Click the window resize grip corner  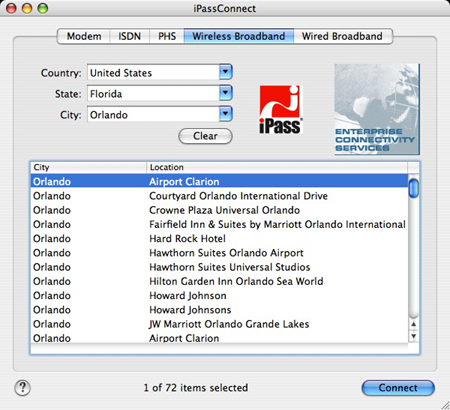[x=445, y=405]
